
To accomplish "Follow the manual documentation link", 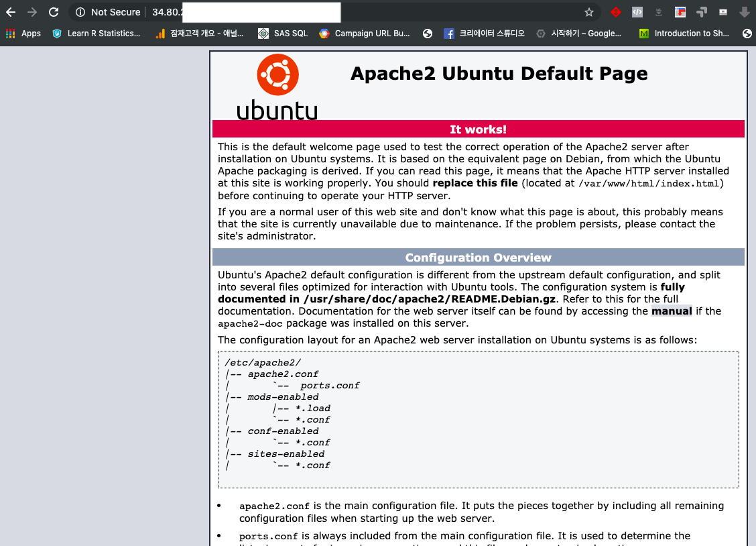I will point(672,311).
